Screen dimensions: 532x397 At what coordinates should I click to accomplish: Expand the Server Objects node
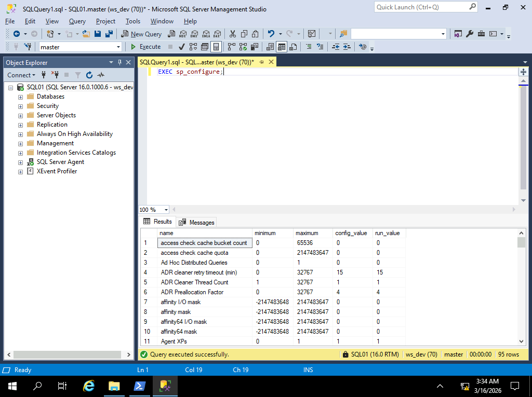20,116
